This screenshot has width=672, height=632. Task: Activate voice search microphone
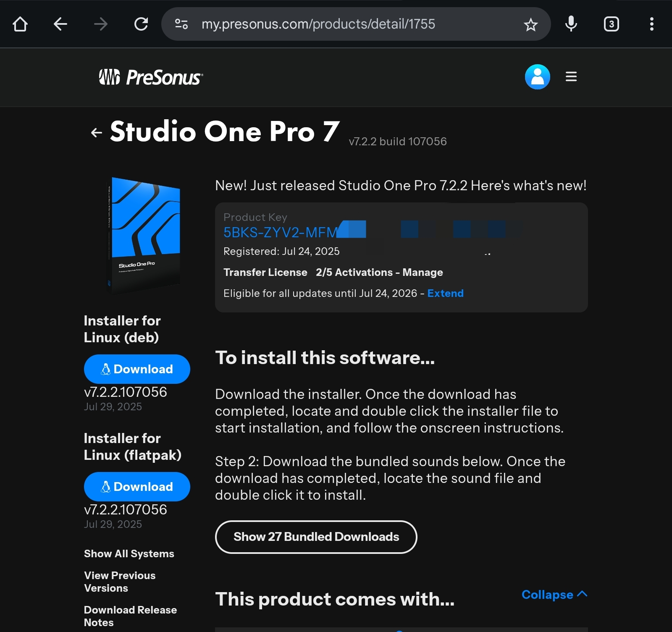tap(571, 24)
